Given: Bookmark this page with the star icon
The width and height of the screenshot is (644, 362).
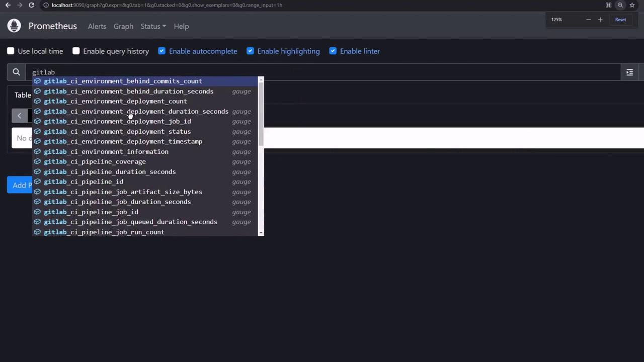Looking at the screenshot, I should coord(632,5).
